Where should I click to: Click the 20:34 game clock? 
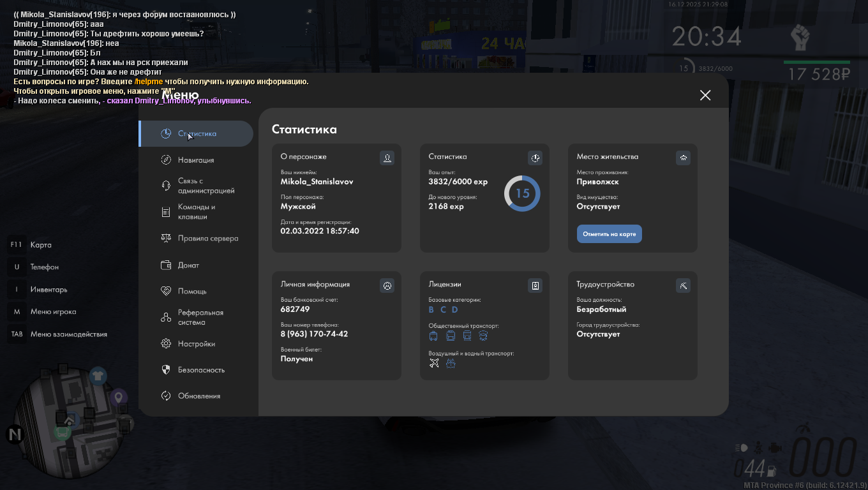[707, 36]
